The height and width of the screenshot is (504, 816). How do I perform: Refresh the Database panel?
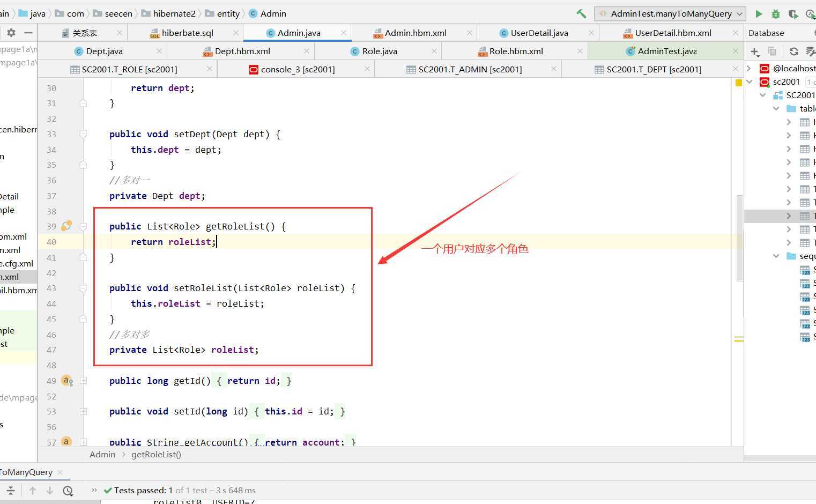point(794,51)
